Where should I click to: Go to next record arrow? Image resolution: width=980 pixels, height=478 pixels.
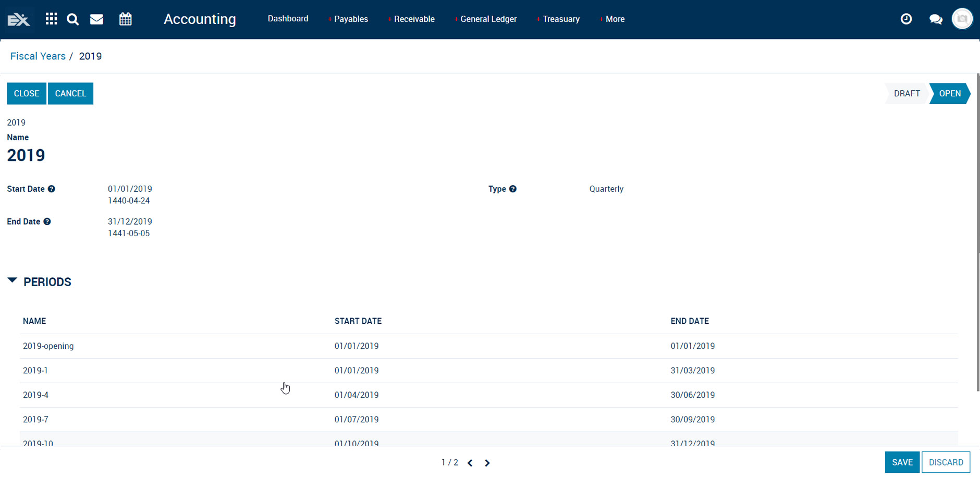487,463
